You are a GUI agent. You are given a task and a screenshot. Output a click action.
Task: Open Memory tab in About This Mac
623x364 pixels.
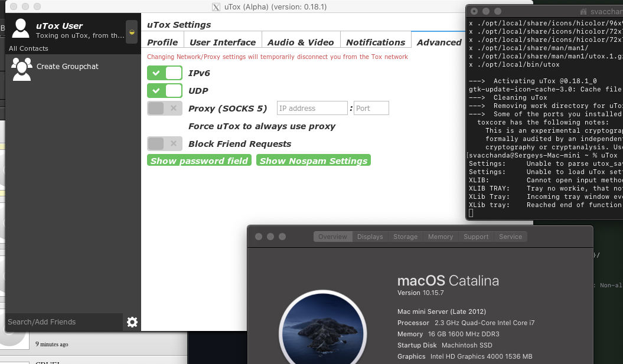pos(440,237)
